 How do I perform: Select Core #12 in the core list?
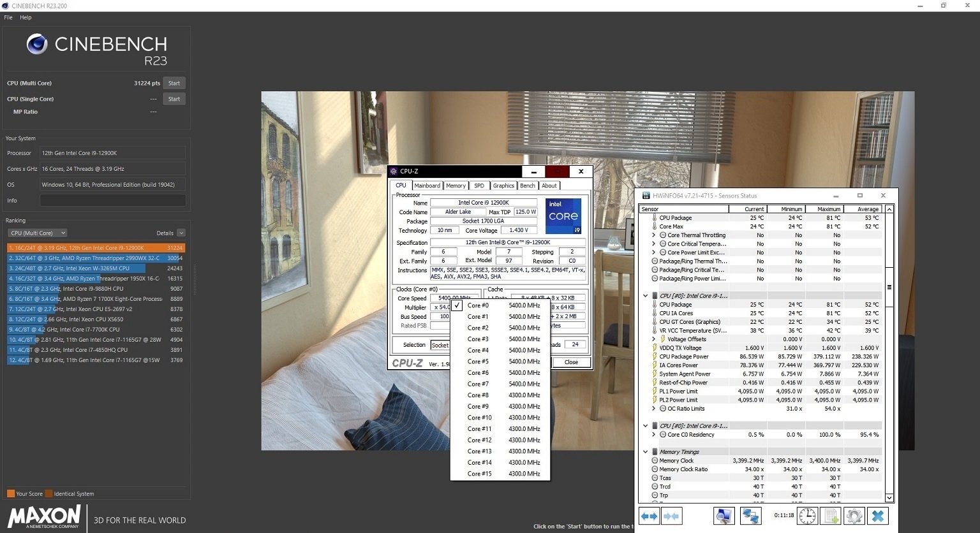[500, 440]
